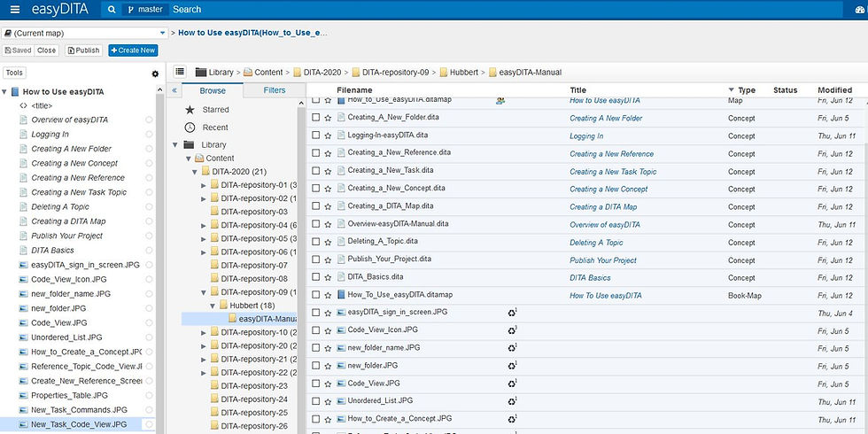Screen dimensions: 868x434
Task: Star the Creating_A_New_Folder.dita file
Action: [328, 118]
